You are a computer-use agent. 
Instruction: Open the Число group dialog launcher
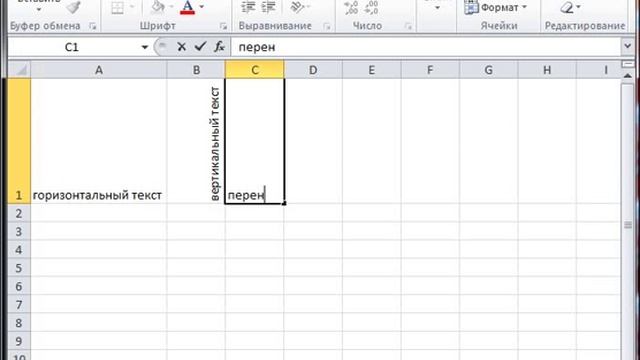(408, 26)
